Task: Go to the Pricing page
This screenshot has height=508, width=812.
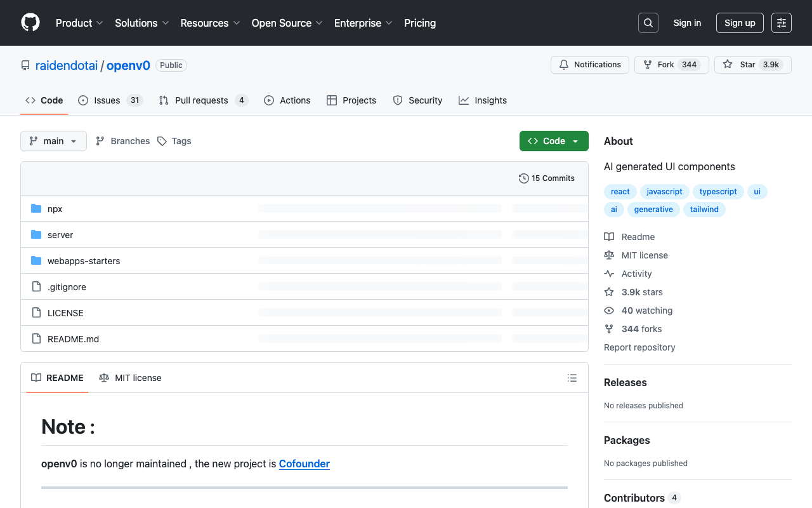Action: (x=420, y=23)
